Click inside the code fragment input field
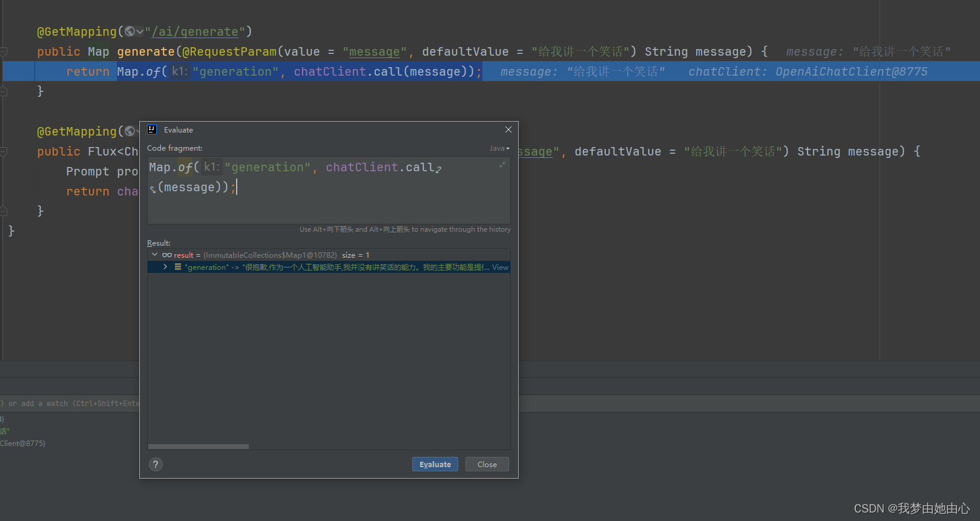 329,191
